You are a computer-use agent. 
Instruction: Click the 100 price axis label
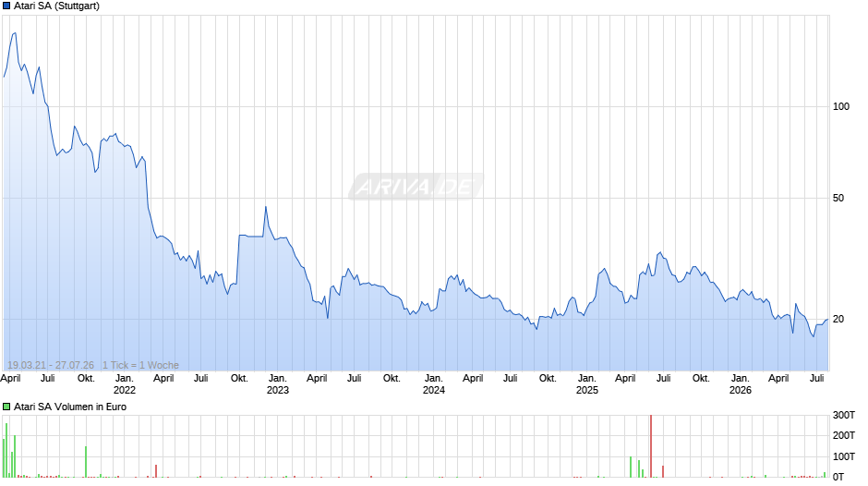click(x=841, y=106)
